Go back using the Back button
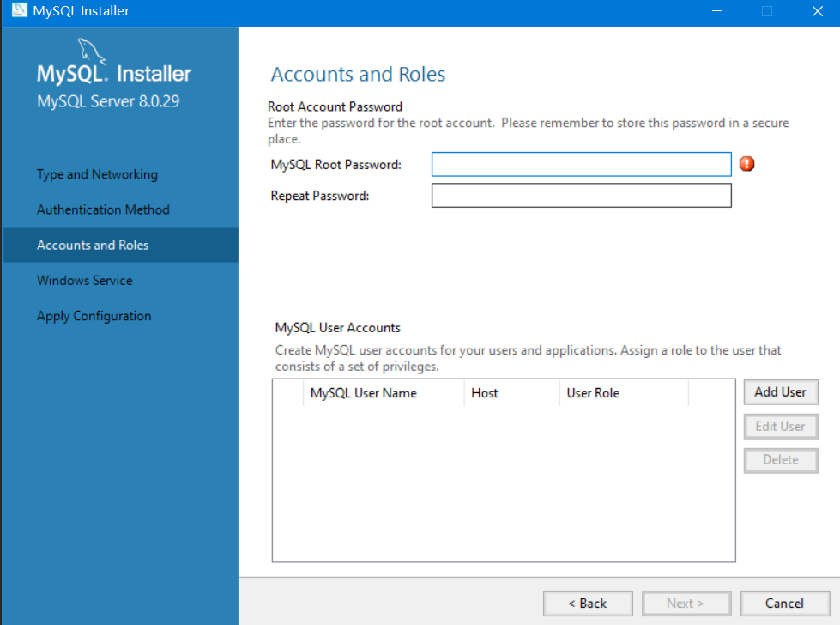This screenshot has height=625, width=840. click(588, 603)
